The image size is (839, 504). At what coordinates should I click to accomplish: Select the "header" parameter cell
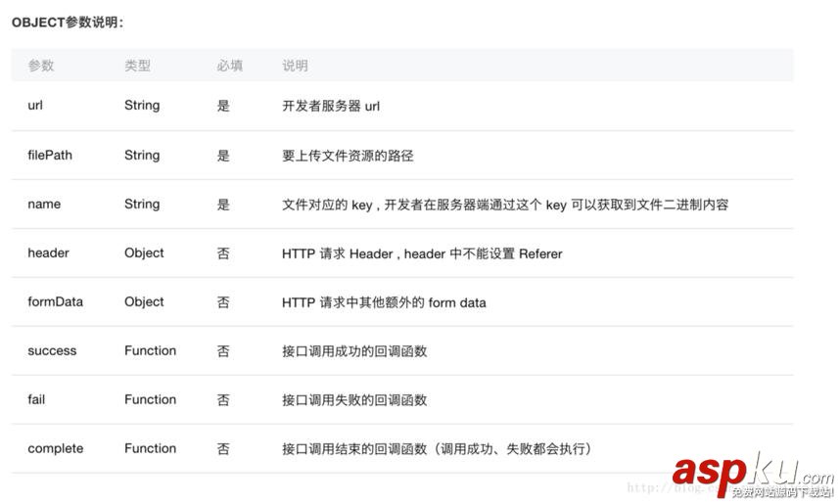pyautogui.click(x=48, y=253)
